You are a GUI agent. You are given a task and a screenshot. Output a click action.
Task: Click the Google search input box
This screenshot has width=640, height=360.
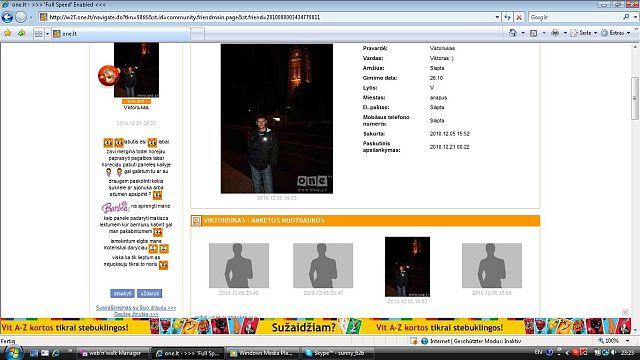point(575,17)
